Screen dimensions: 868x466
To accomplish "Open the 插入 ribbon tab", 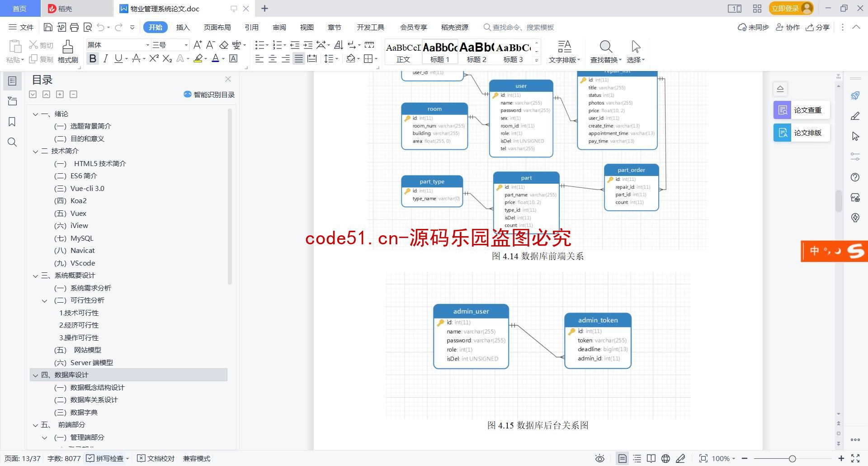I will (x=183, y=27).
